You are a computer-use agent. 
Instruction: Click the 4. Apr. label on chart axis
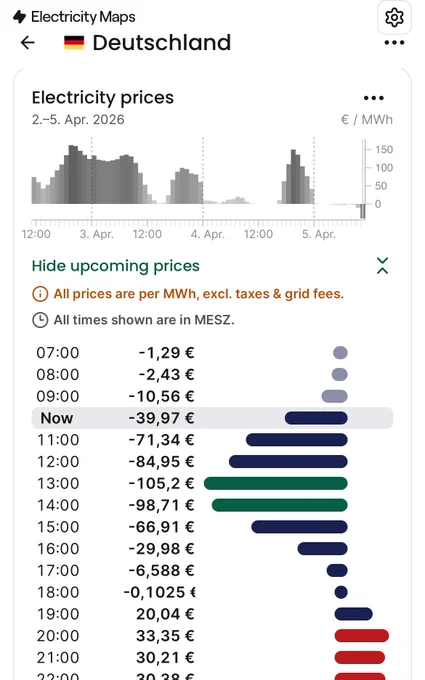click(208, 234)
